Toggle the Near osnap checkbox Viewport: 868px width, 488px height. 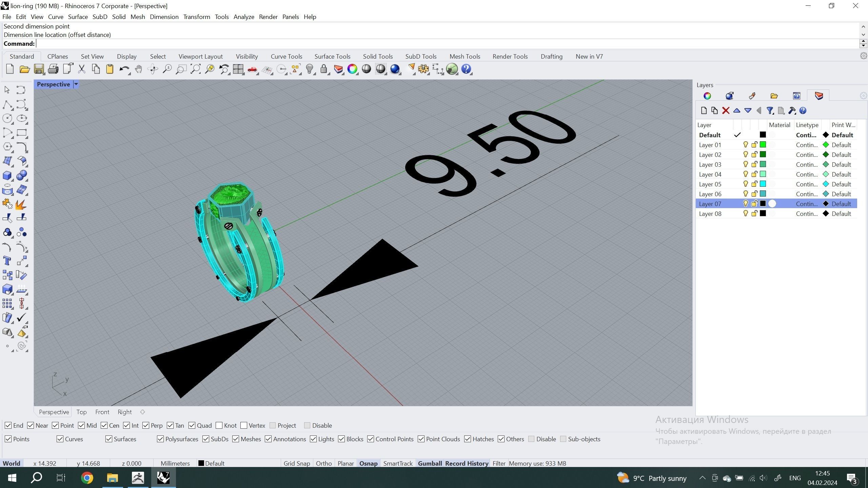[31, 425]
